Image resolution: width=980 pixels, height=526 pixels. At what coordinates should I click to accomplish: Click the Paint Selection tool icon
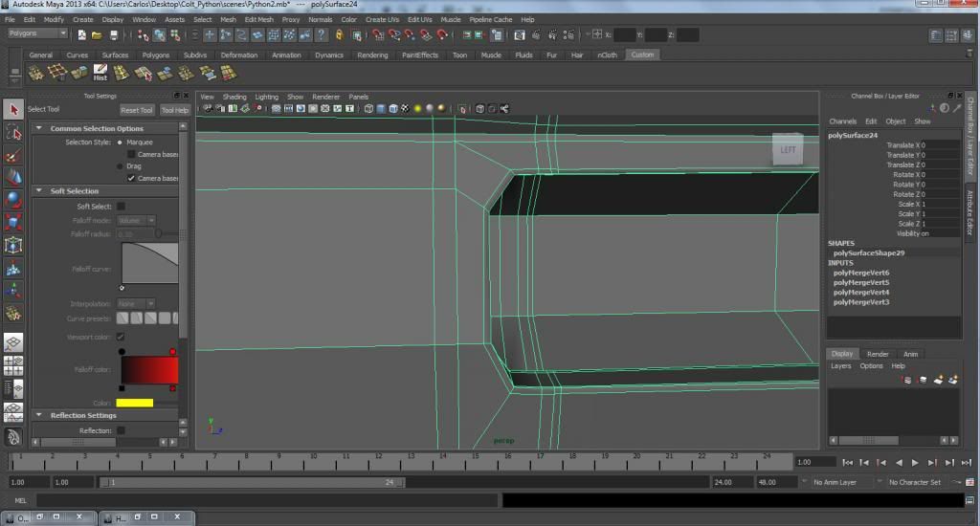[13, 155]
